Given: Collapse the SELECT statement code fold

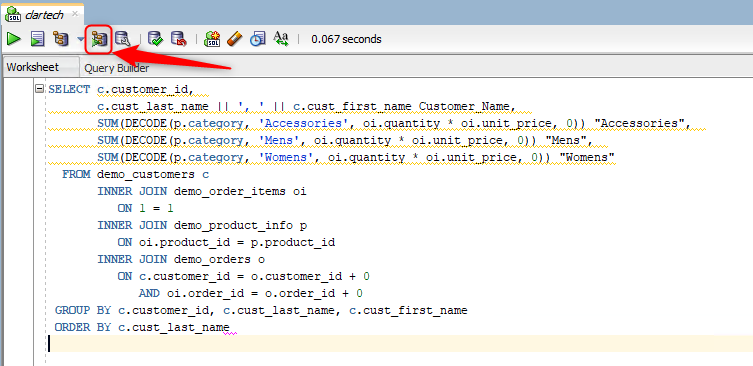Looking at the screenshot, I should point(40,89).
